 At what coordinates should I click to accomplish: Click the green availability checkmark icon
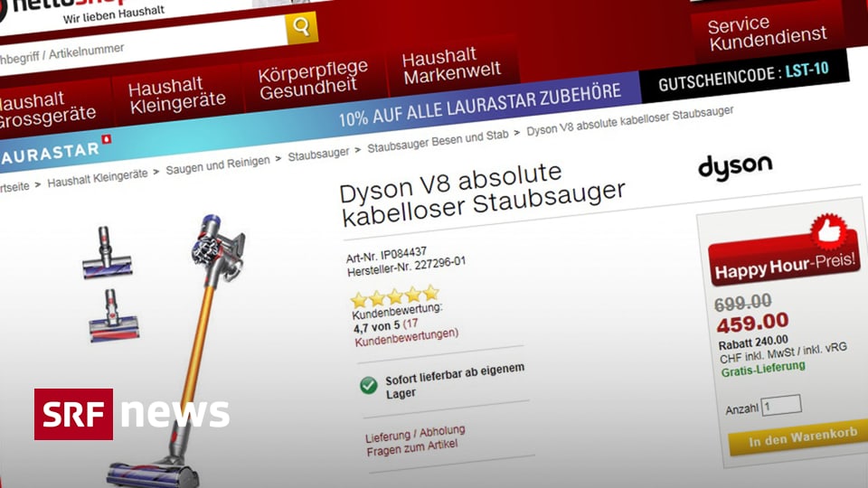(x=369, y=385)
